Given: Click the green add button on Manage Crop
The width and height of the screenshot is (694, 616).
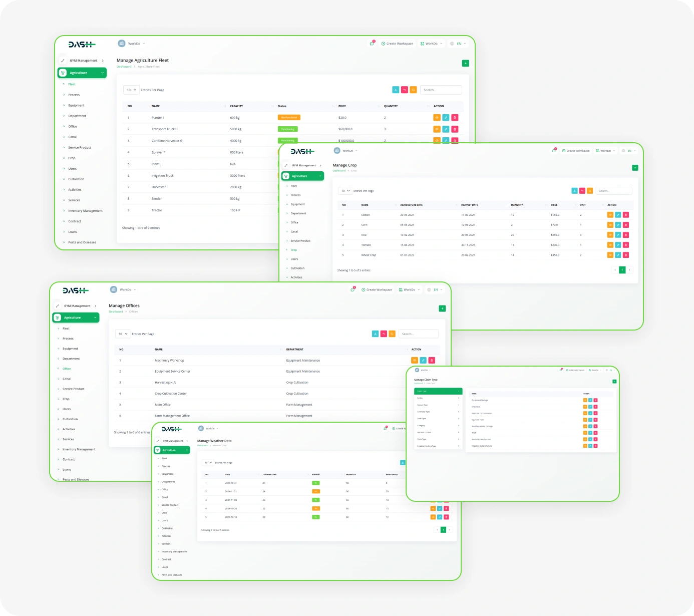Looking at the screenshot, I should pos(635,168).
